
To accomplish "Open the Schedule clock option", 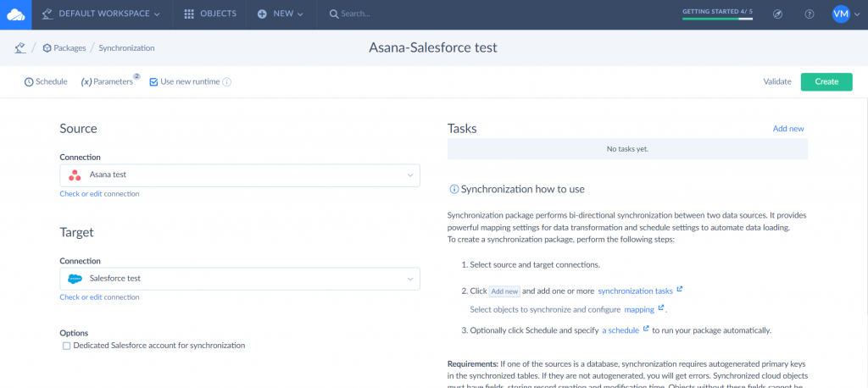I will click(x=46, y=82).
